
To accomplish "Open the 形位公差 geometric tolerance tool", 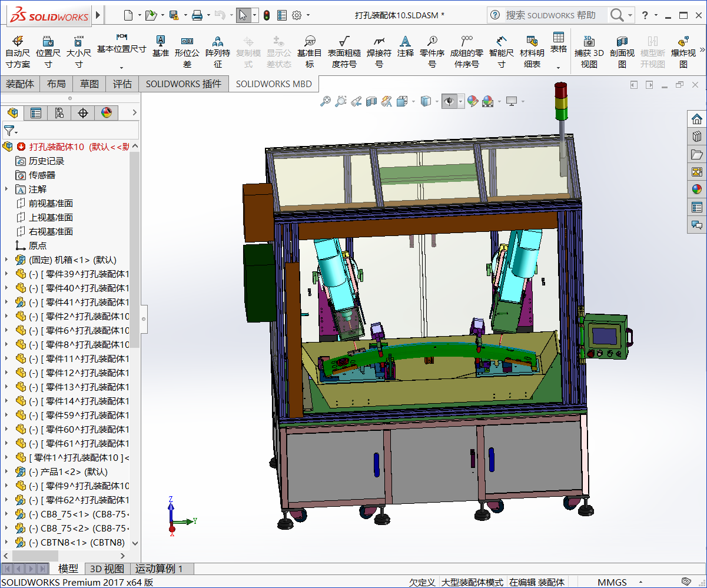I will pyautogui.click(x=187, y=51).
